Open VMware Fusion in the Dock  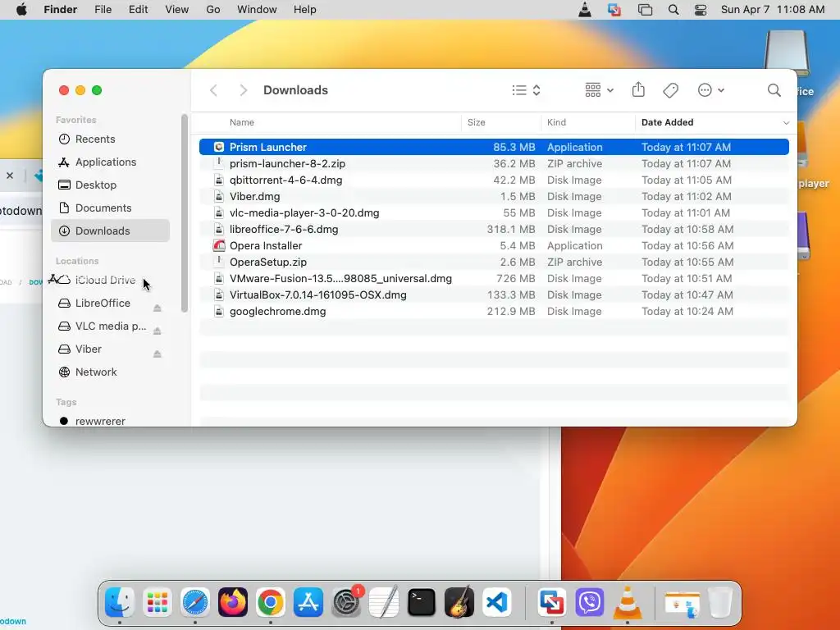click(552, 602)
